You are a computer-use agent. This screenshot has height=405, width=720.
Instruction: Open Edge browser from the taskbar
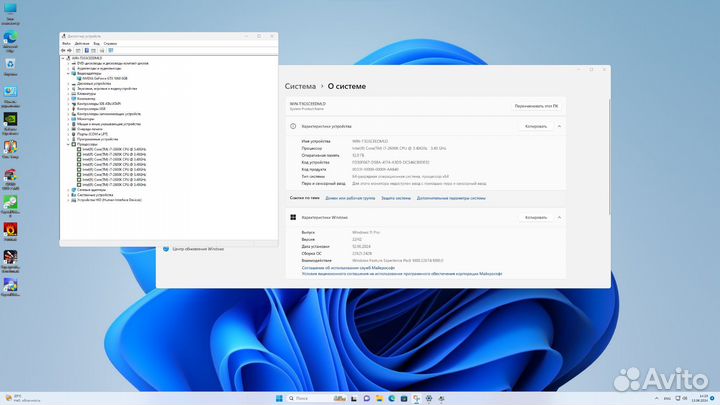point(391,398)
